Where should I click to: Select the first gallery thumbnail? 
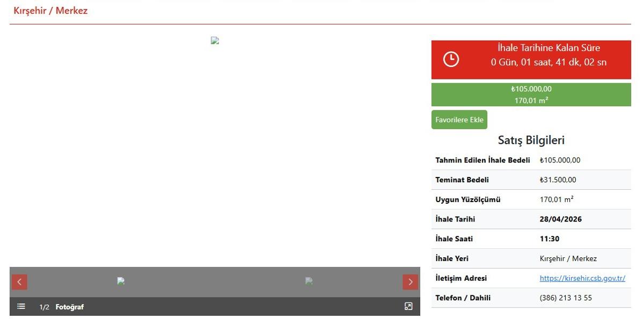tap(121, 281)
